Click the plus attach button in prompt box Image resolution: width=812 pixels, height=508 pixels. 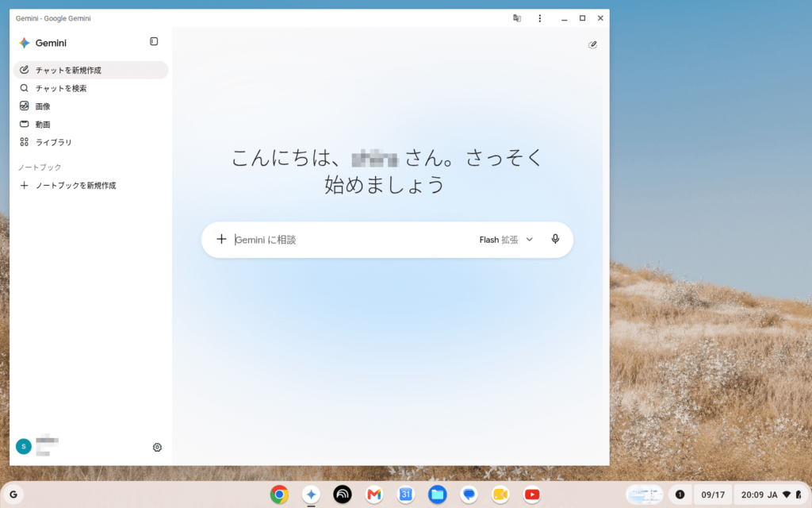[x=222, y=240]
